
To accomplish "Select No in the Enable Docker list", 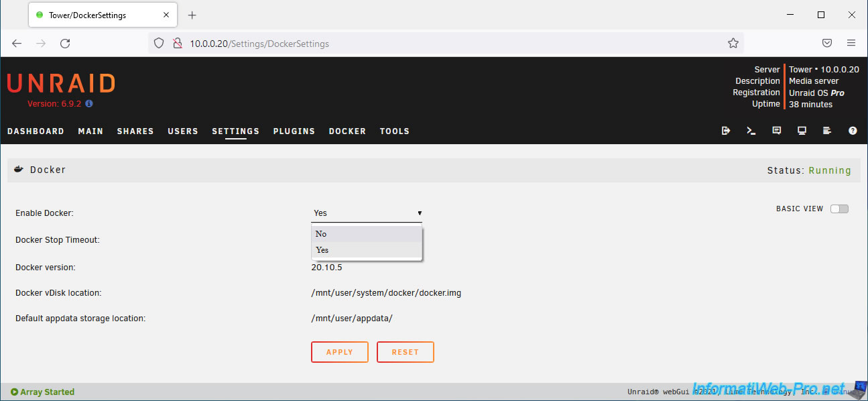I will click(367, 234).
